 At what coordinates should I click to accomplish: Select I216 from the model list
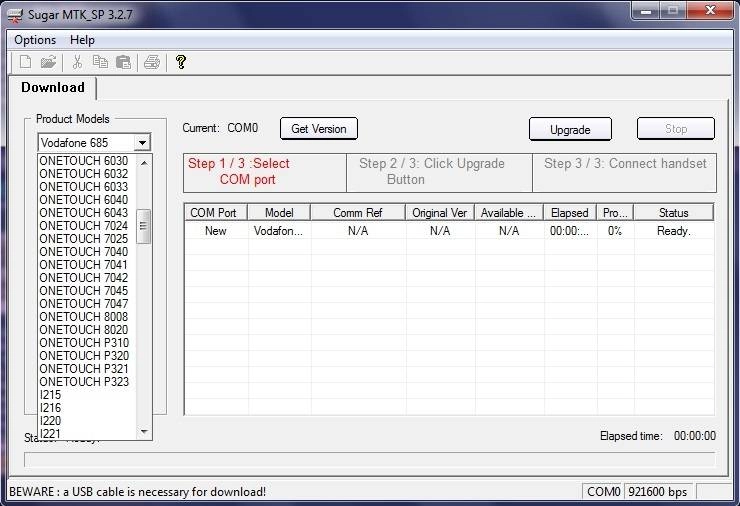pos(87,407)
